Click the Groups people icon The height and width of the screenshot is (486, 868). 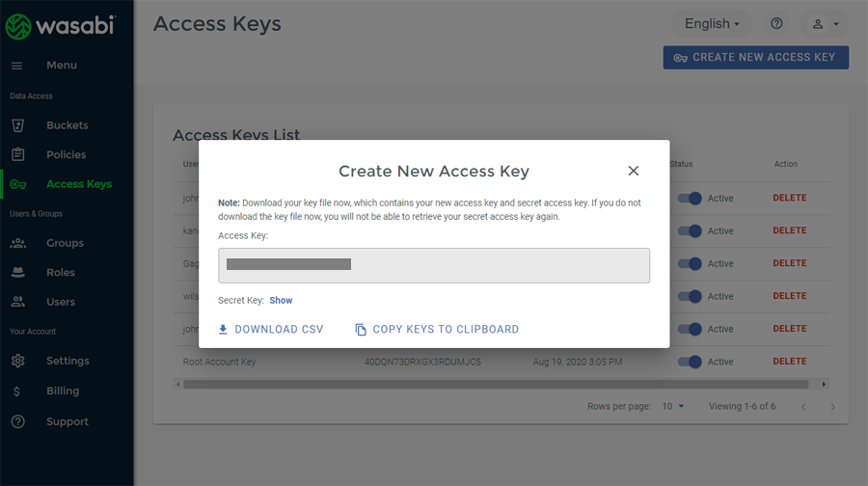click(17, 243)
